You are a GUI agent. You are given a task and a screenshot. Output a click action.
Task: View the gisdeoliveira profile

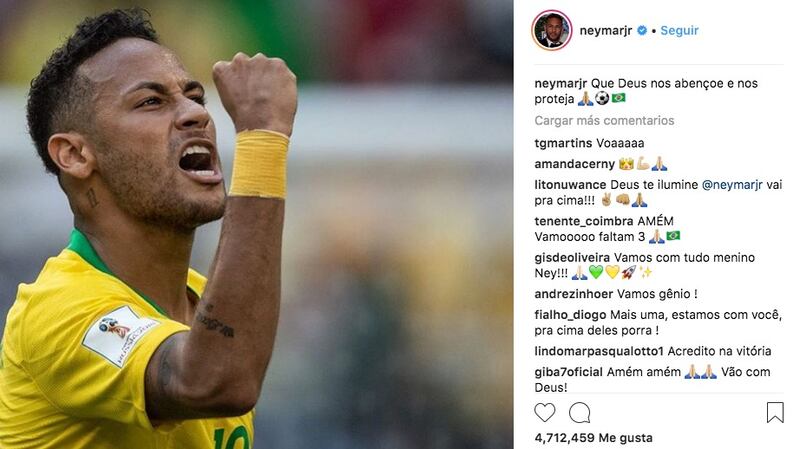(x=572, y=258)
